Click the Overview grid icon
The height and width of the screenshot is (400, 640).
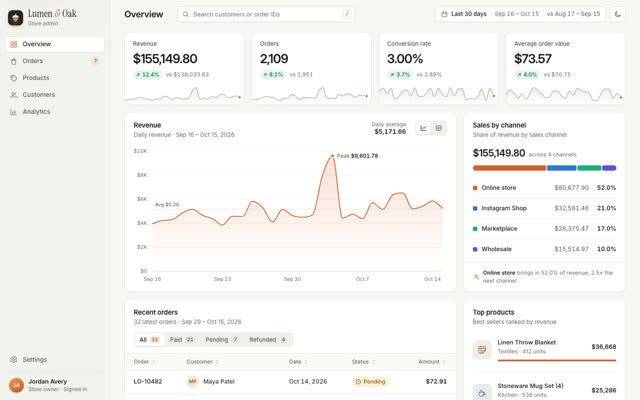(13, 44)
